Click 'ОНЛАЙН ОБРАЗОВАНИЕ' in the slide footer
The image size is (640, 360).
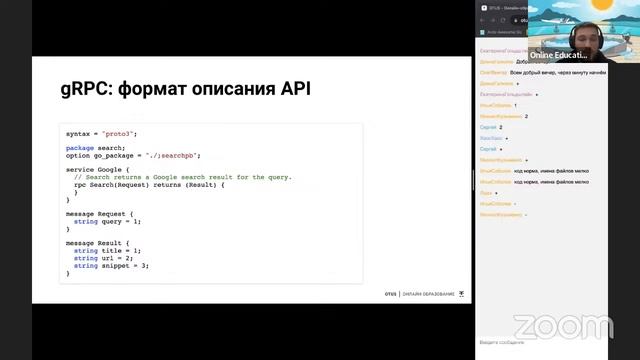click(429, 294)
